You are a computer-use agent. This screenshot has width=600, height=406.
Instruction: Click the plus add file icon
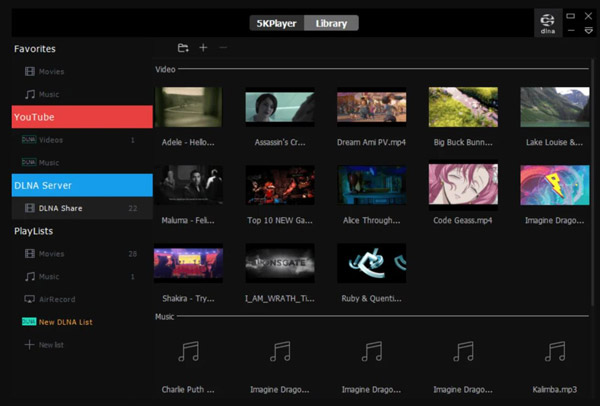coord(203,48)
